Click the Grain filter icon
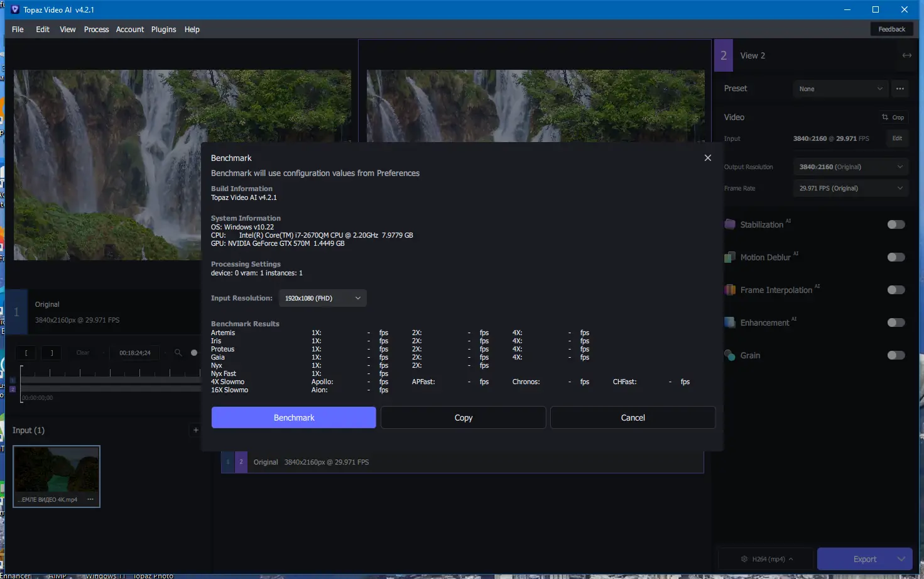 [x=730, y=355]
